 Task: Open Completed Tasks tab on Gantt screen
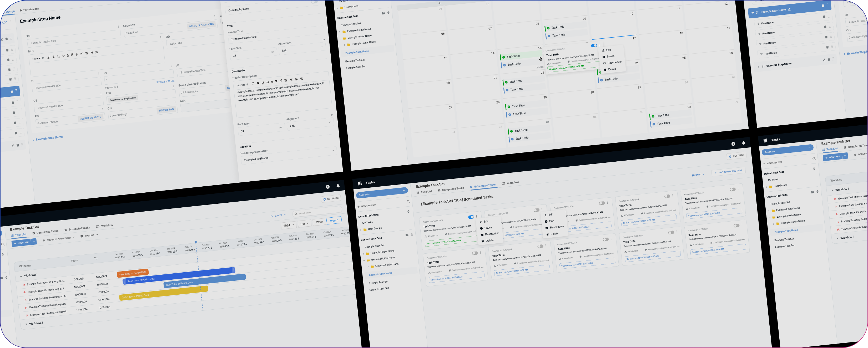(46, 232)
